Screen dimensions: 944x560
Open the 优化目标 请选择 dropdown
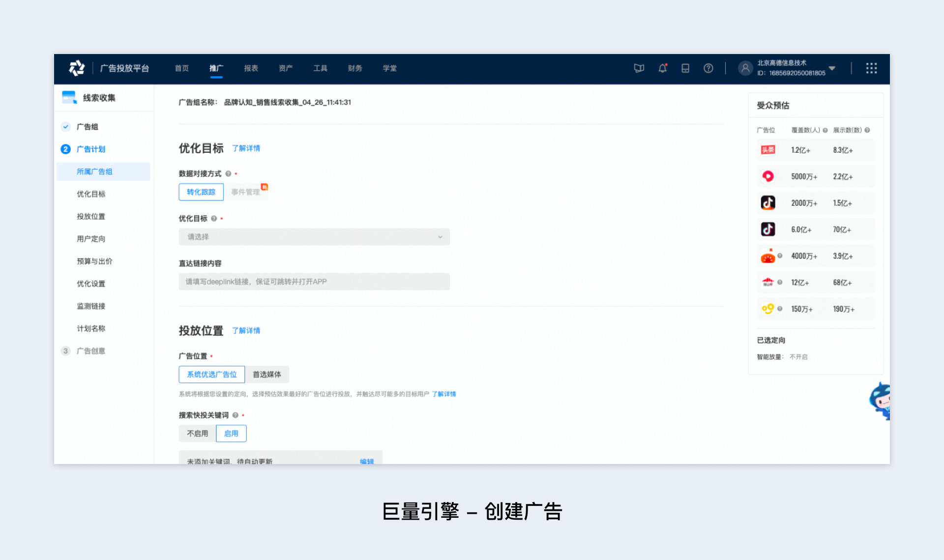(x=314, y=237)
